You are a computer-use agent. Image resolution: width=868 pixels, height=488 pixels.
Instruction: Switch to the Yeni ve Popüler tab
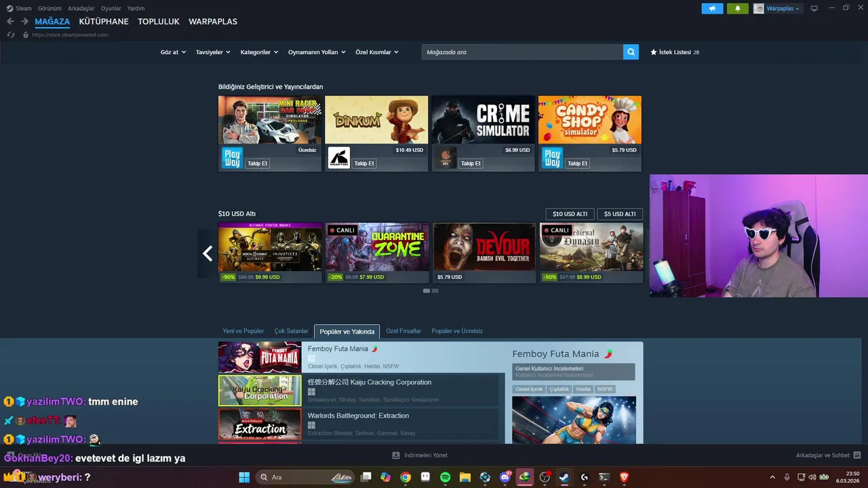tap(243, 331)
